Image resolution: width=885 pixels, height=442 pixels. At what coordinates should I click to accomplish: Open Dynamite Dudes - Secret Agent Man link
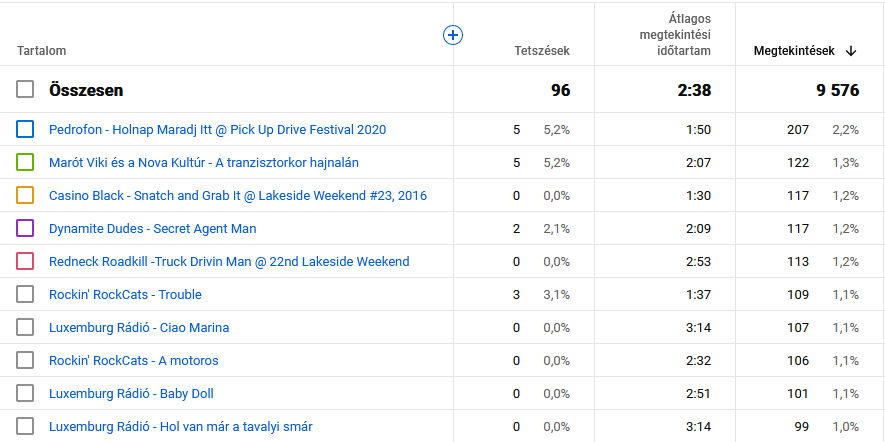point(152,229)
